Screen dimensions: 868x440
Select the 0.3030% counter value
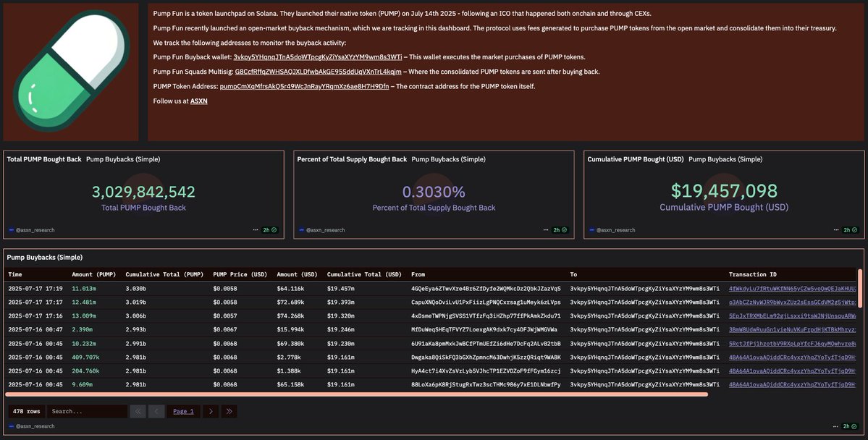tap(434, 192)
